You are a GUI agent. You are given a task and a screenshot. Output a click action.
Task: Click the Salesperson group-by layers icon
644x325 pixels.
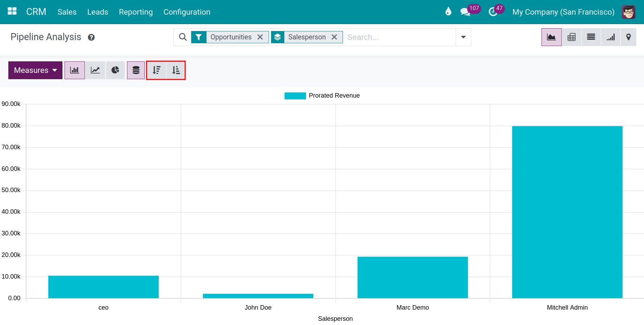[278, 37]
